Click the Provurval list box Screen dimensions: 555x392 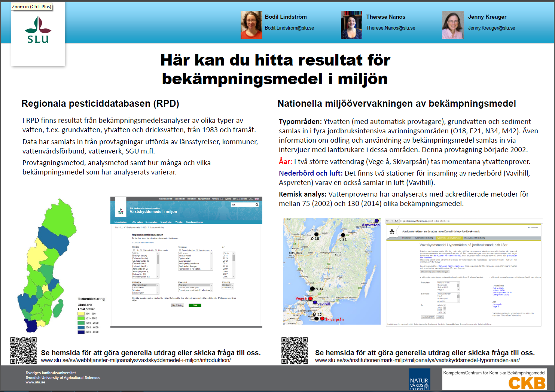[196, 288]
